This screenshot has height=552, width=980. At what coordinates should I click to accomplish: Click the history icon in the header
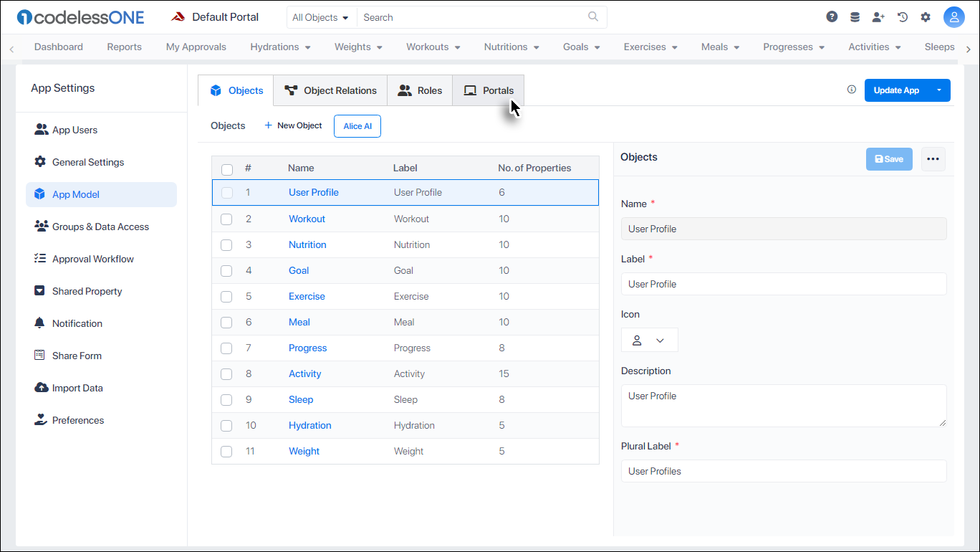coord(902,16)
